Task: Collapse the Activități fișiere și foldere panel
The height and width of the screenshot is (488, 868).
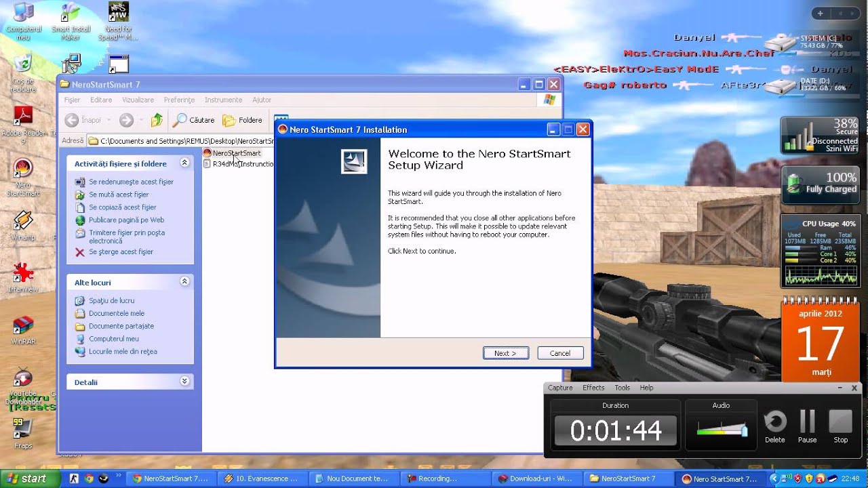Action: [184, 163]
